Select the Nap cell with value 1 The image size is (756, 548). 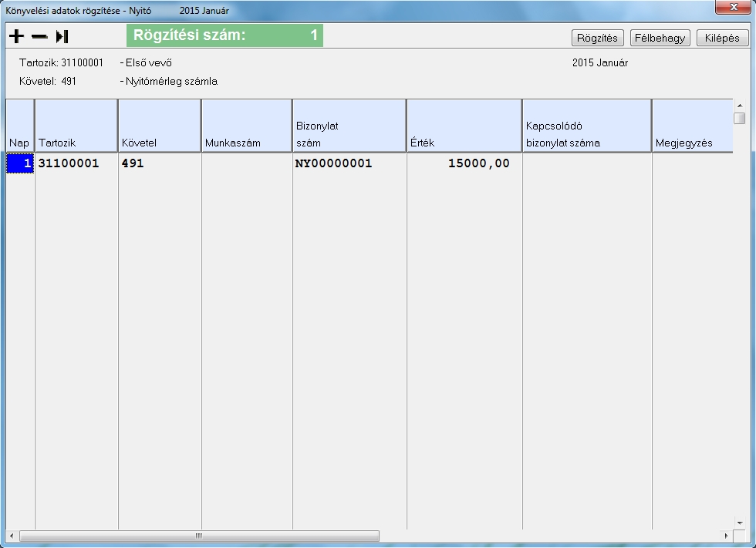pyautogui.click(x=20, y=163)
